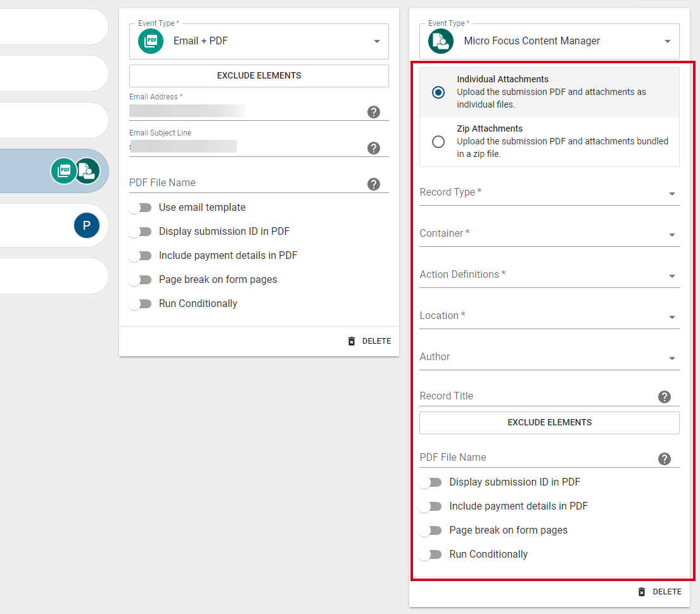The width and height of the screenshot is (700, 614).
Task: Enable Run Conditionally in Content Manager card
Action: click(430, 554)
